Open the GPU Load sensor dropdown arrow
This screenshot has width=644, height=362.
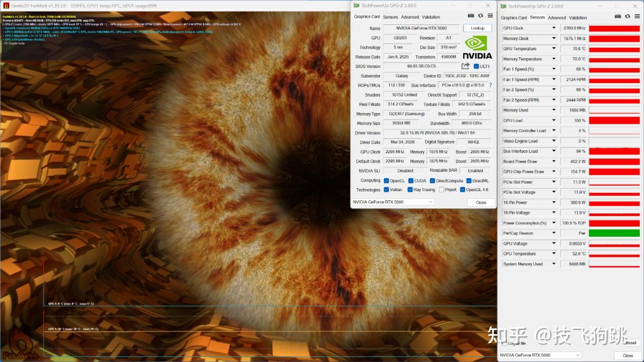pos(554,120)
